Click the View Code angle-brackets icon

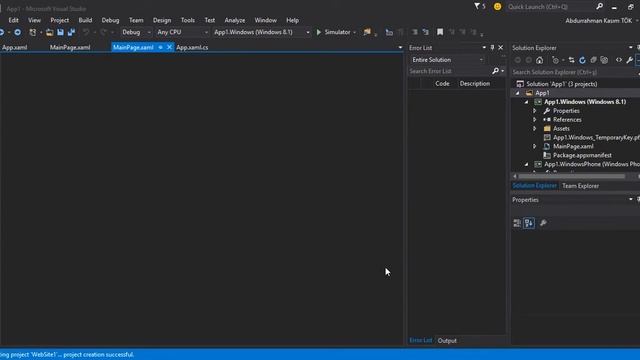[619, 60]
